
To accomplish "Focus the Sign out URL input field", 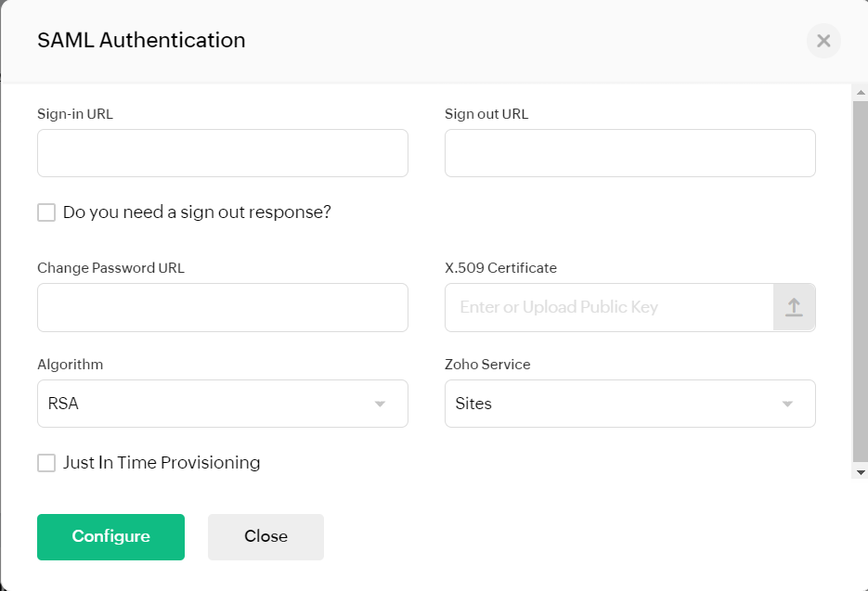I will pyautogui.click(x=630, y=153).
